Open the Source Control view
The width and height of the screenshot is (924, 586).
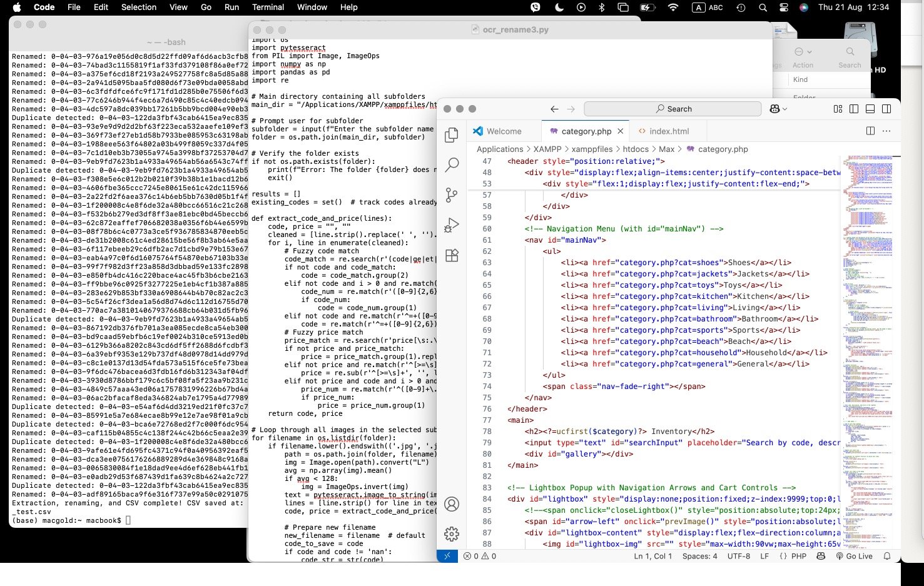pos(452,195)
